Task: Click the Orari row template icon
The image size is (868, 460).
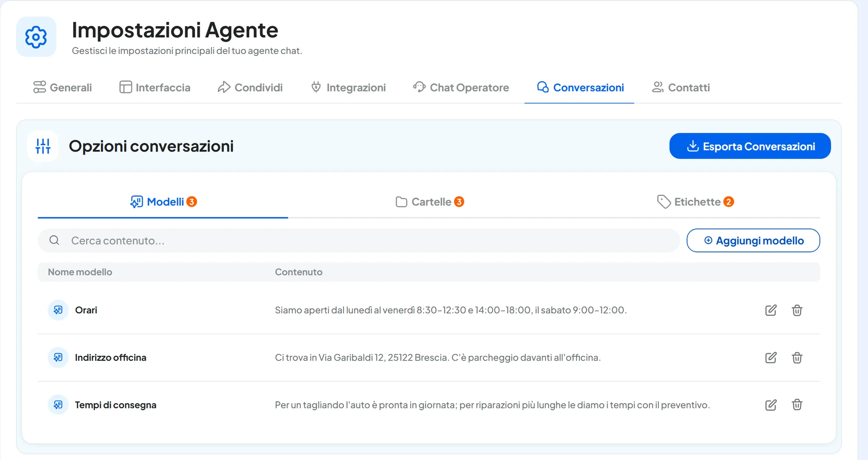Action: 58,310
